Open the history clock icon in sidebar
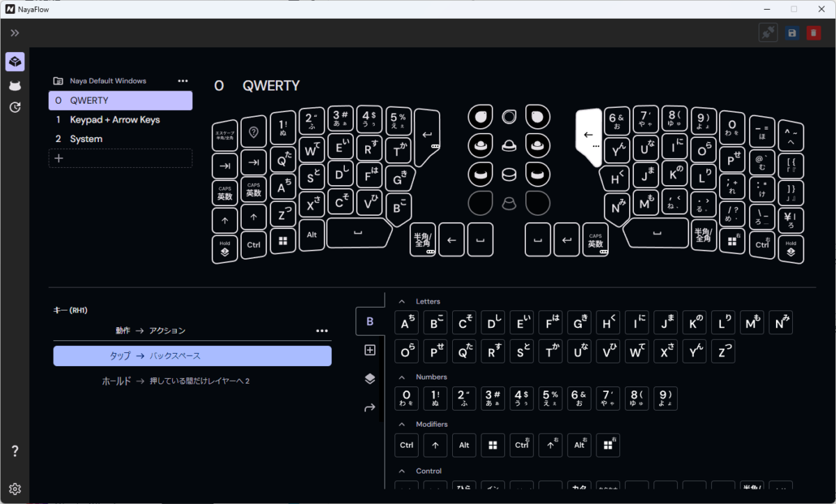 tap(15, 107)
